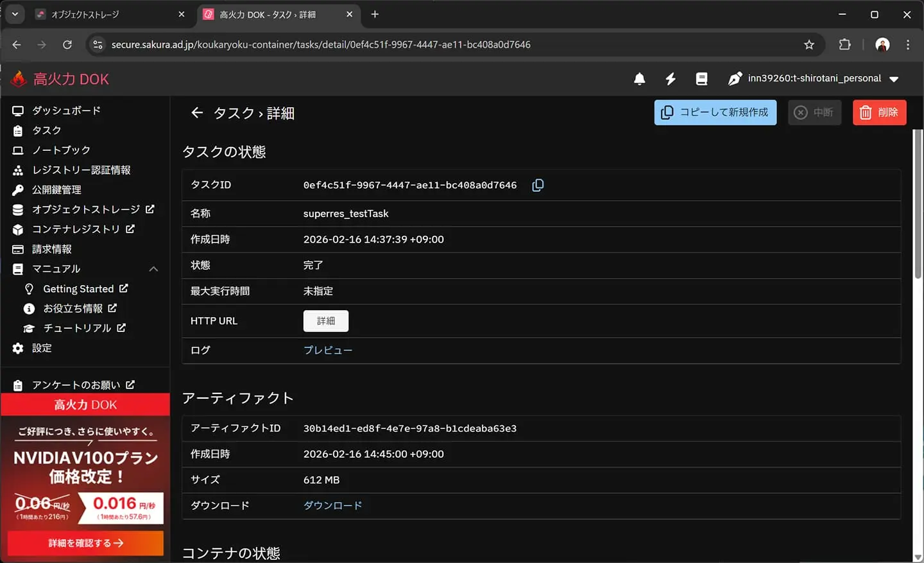Click the notification bell icon

point(639,79)
